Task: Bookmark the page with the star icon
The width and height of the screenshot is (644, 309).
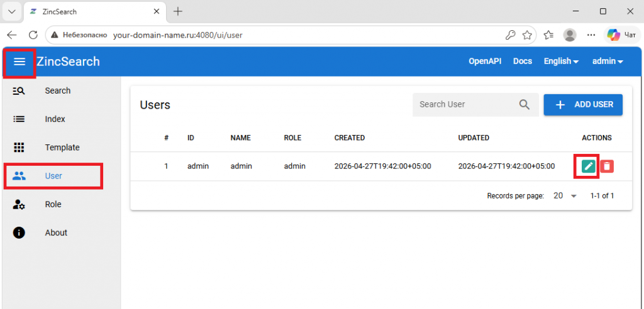Action: coord(527,35)
